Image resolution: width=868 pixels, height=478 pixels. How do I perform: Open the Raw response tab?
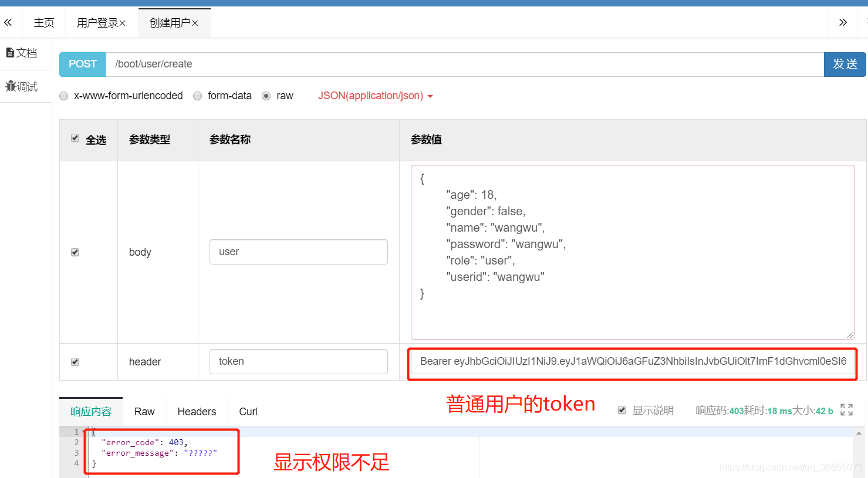pyautogui.click(x=144, y=412)
